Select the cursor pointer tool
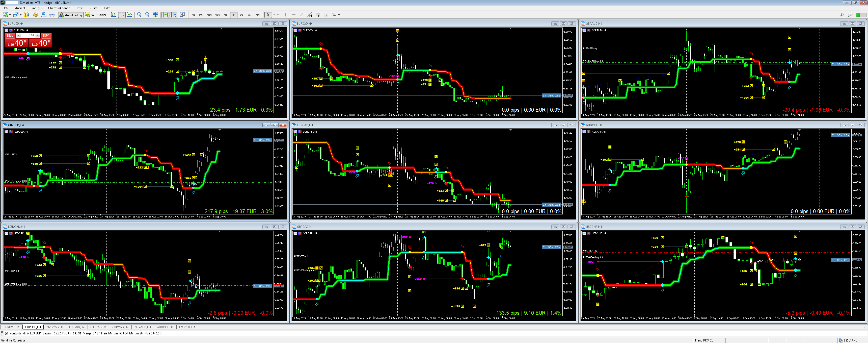Image resolution: width=868 pixels, height=343 pixels. (268, 15)
